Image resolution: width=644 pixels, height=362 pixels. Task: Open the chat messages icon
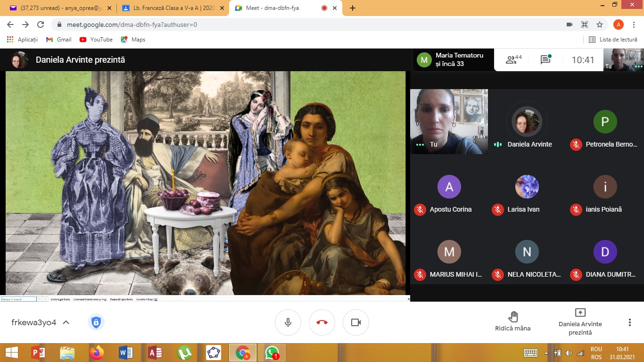coord(545,60)
